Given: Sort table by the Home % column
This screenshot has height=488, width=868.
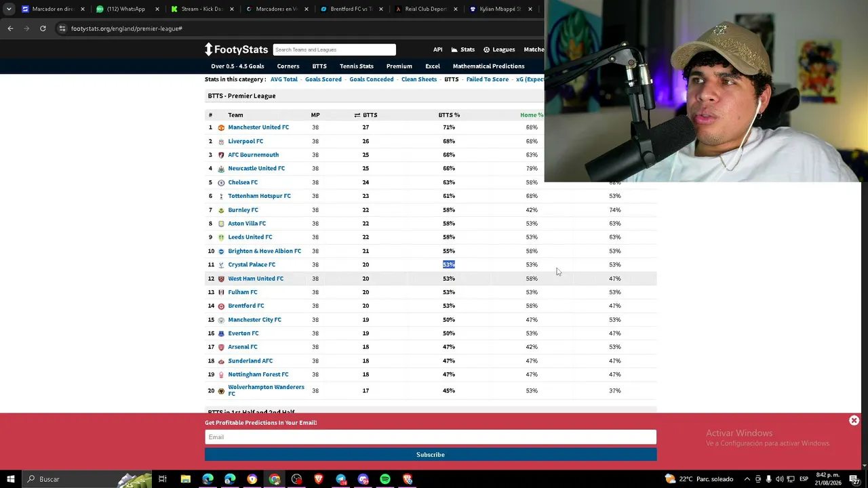Looking at the screenshot, I should coord(532,115).
